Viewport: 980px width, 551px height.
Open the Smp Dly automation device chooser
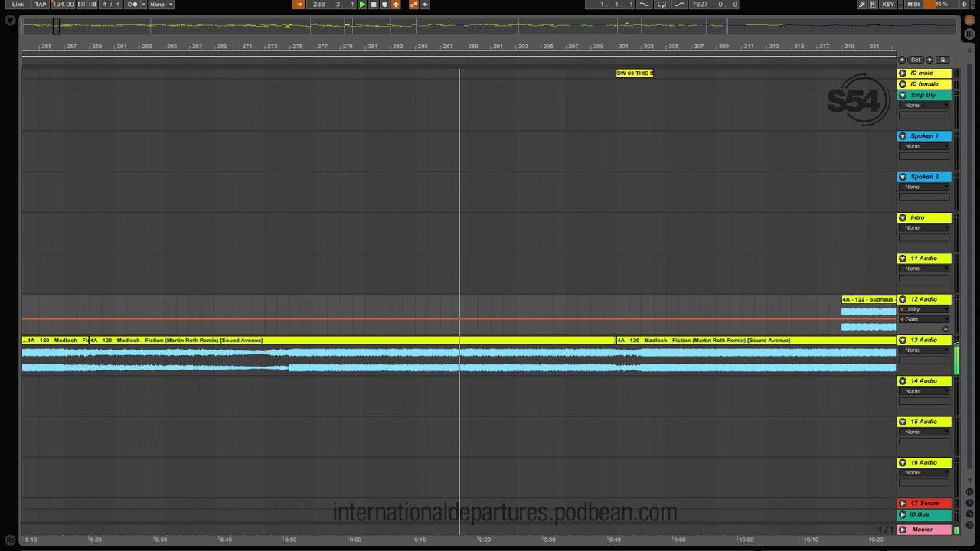click(x=924, y=106)
